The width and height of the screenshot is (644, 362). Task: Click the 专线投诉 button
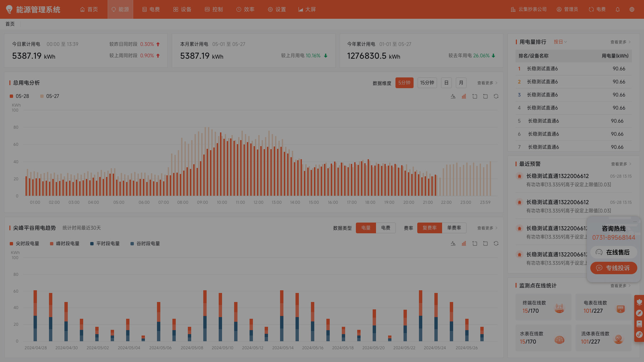[x=613, y=268]
